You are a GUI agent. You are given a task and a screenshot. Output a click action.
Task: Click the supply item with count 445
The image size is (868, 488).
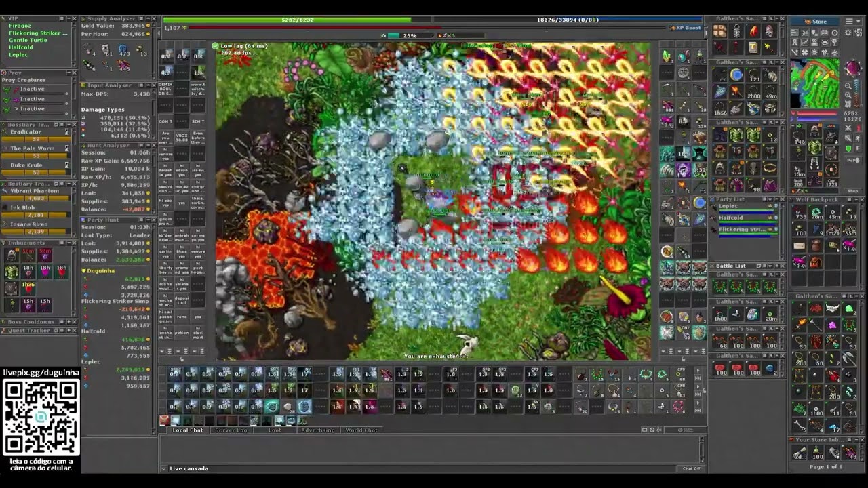(x=122, y=64)
